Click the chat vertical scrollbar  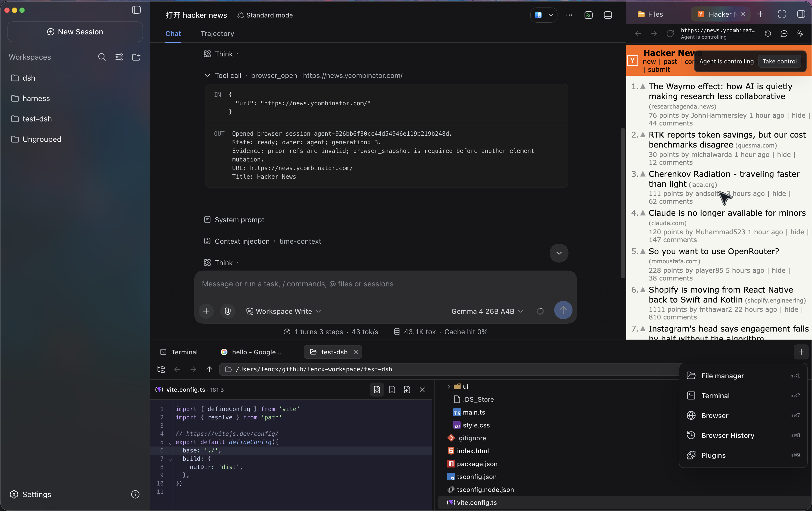622,203
